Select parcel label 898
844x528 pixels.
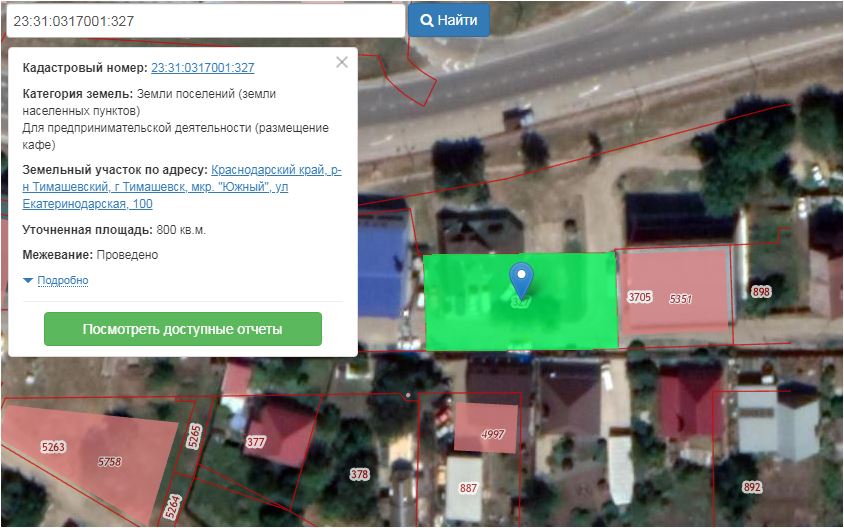click(762, 291)
